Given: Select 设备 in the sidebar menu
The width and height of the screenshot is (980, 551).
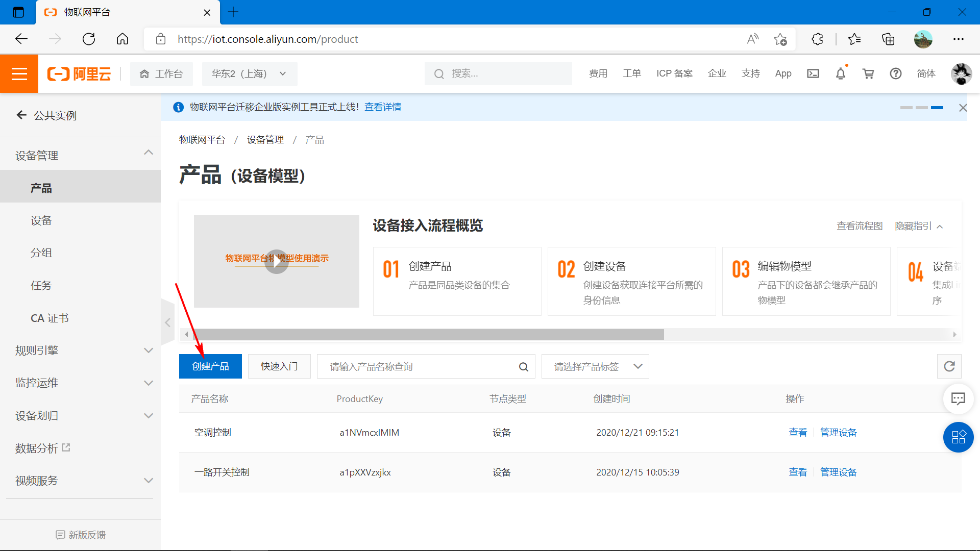Looking at the screenshot, I should (x=41, y=220).
